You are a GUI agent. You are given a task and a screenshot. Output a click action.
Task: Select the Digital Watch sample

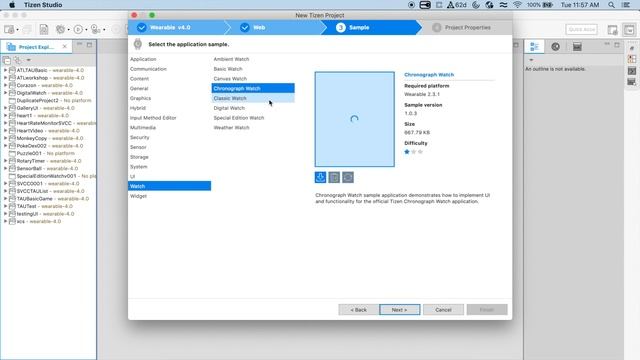pos(253,108)
